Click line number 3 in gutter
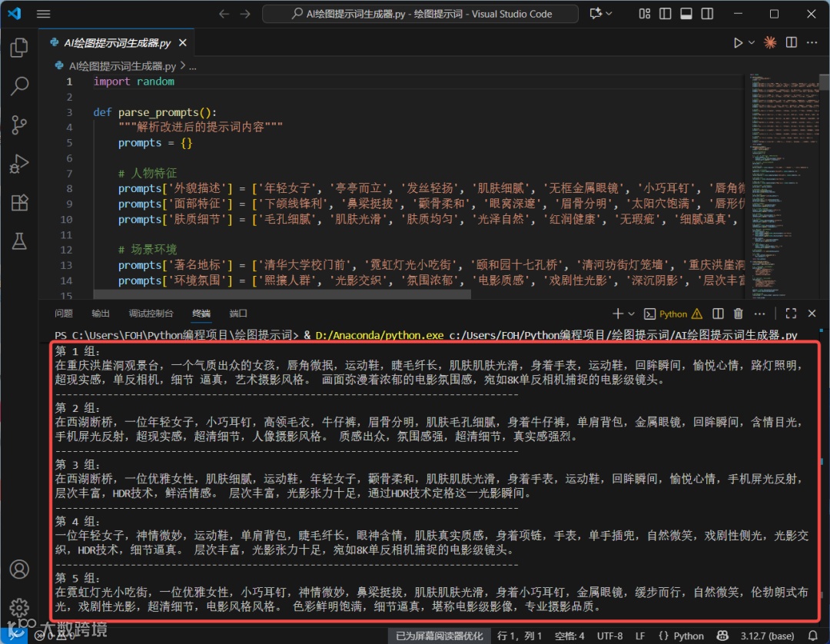The image size is (830, 644). [x=69, y=112]
